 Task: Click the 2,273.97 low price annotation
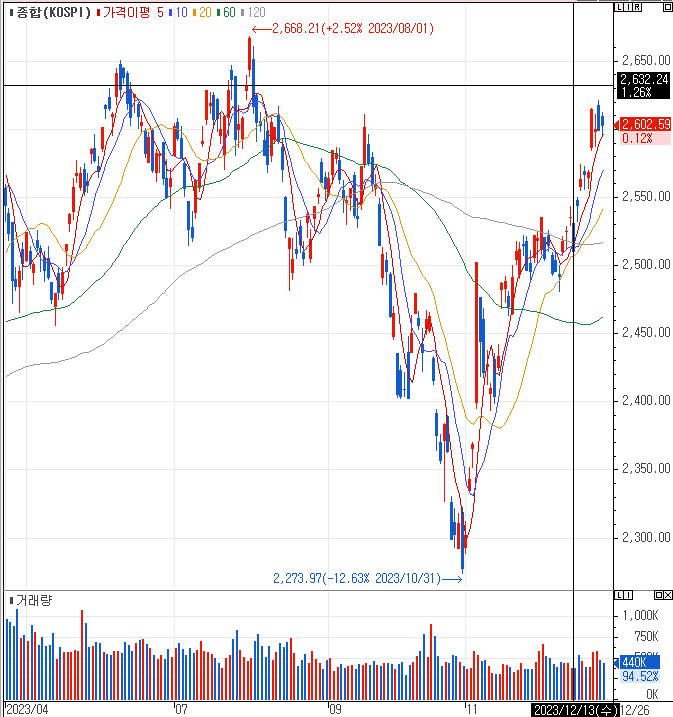[x=357, y=578]
